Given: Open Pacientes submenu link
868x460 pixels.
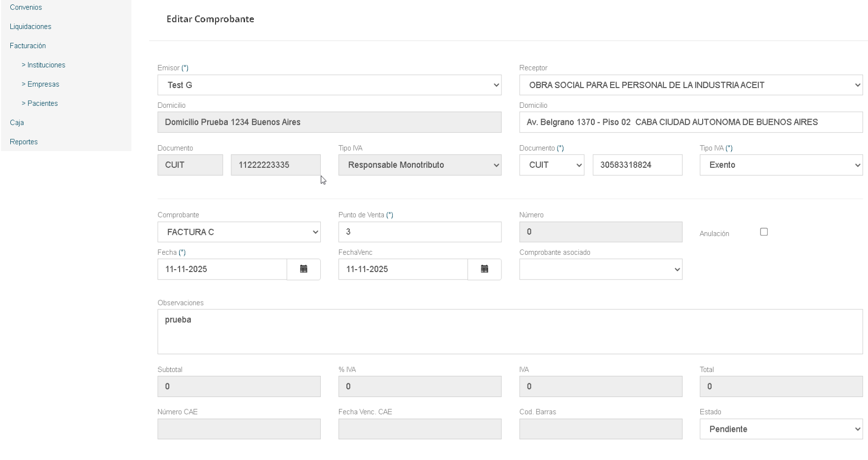Looking at the screenshot, I should [x=40, y=103].
